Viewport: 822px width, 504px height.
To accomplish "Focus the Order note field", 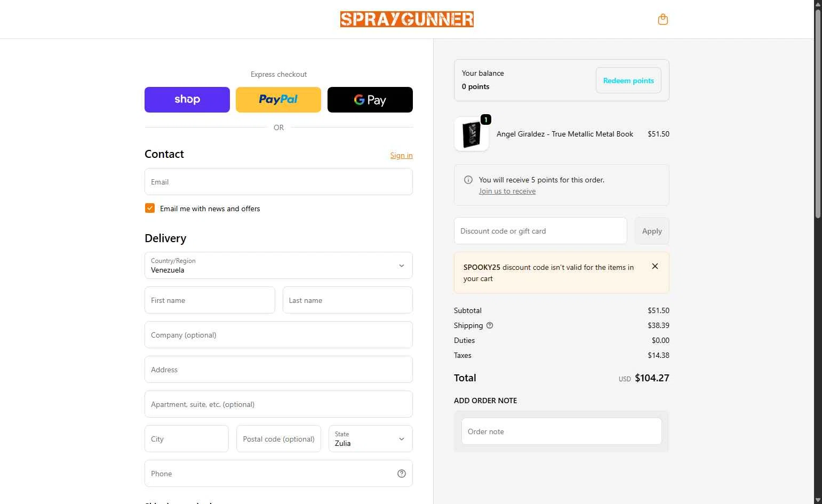I will tap(562, 431).
